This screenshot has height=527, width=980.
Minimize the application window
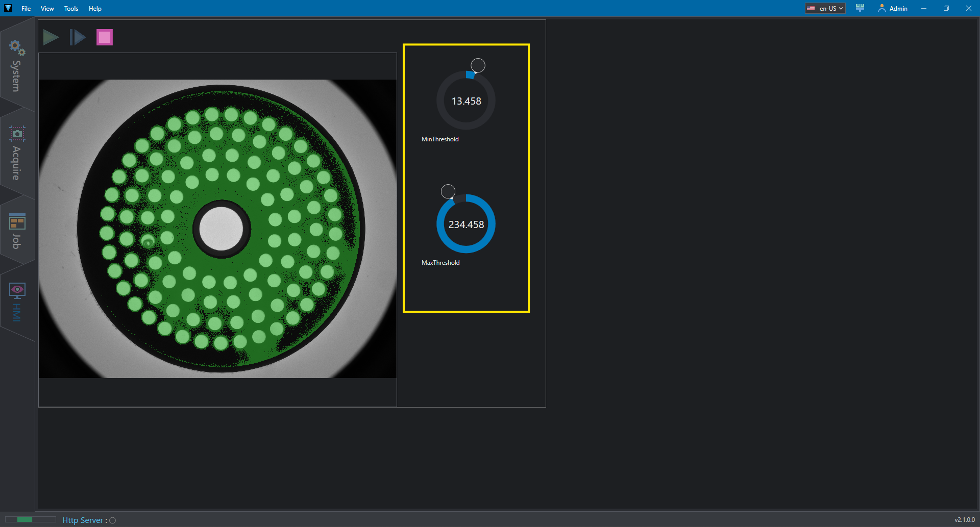[924, 9]
